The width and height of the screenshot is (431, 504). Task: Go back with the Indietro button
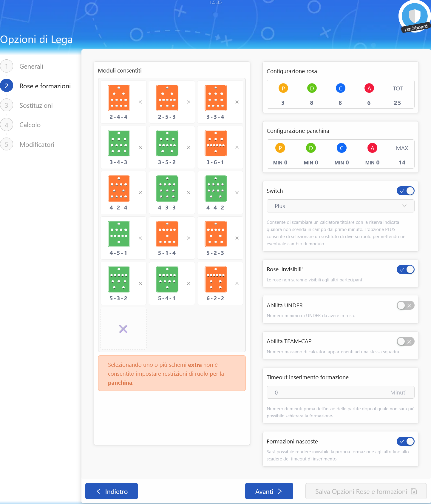click(112, 491)
